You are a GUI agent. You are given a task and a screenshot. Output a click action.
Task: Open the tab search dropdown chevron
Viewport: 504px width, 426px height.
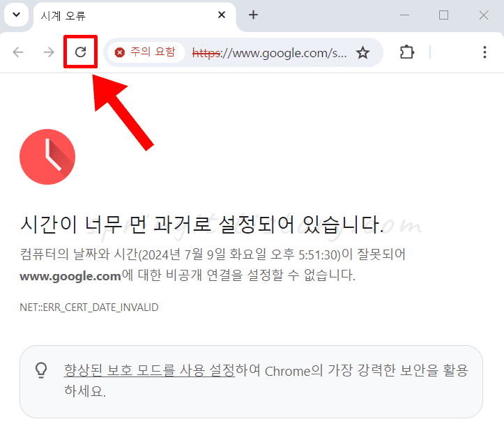pyautogui.click(x=17, y=15)
